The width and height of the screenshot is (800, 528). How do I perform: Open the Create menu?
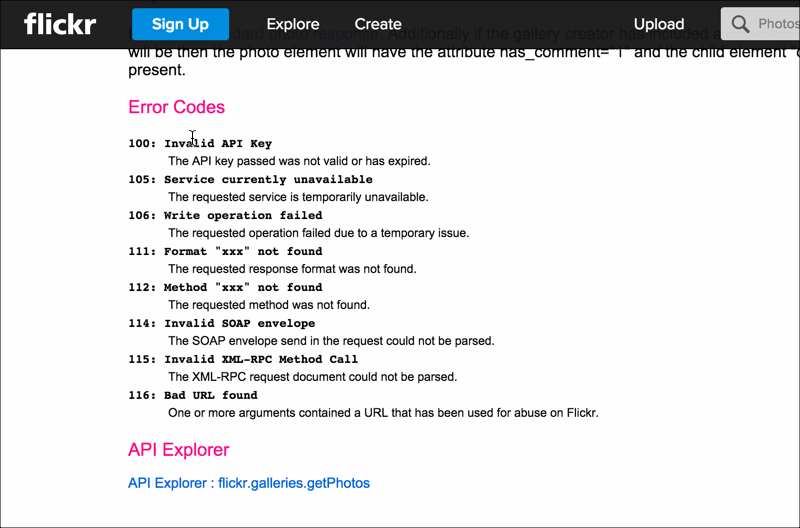(378, 24)
